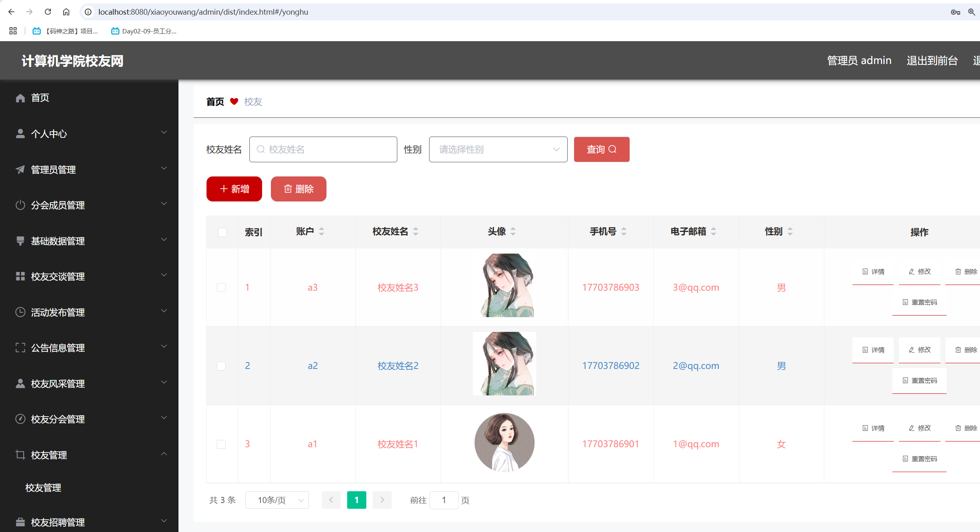Go back using browser back arrow

11,12
